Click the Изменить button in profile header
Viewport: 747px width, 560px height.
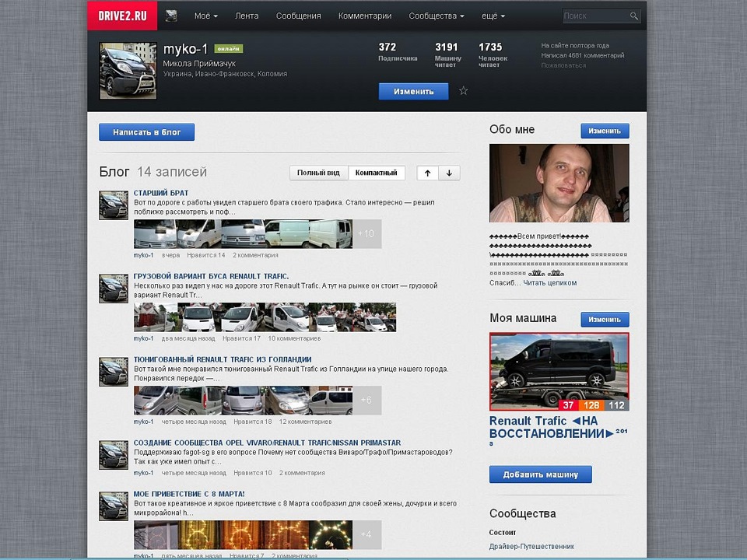point(413,92)
